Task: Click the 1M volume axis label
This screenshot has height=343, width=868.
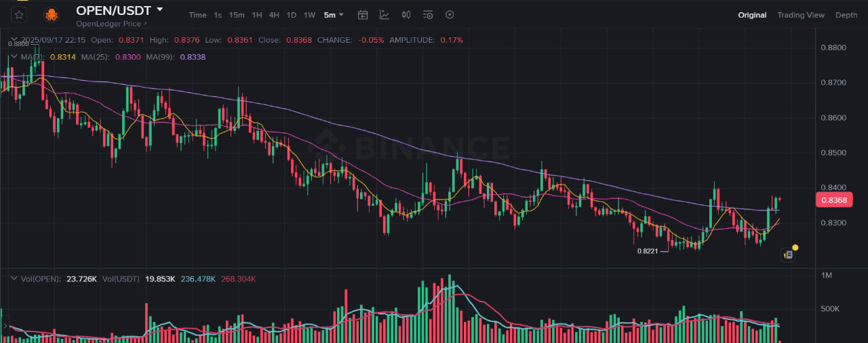Action: coord(826,275)
